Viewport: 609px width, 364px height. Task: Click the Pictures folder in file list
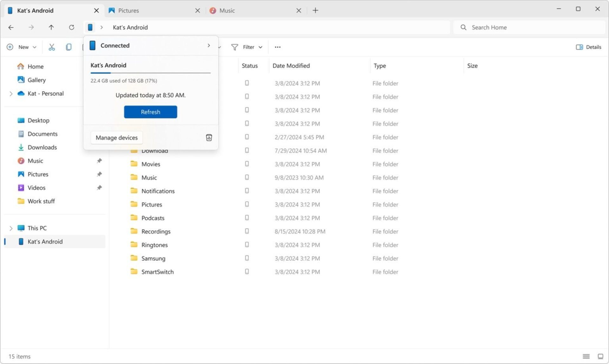[x=152, y=204]
